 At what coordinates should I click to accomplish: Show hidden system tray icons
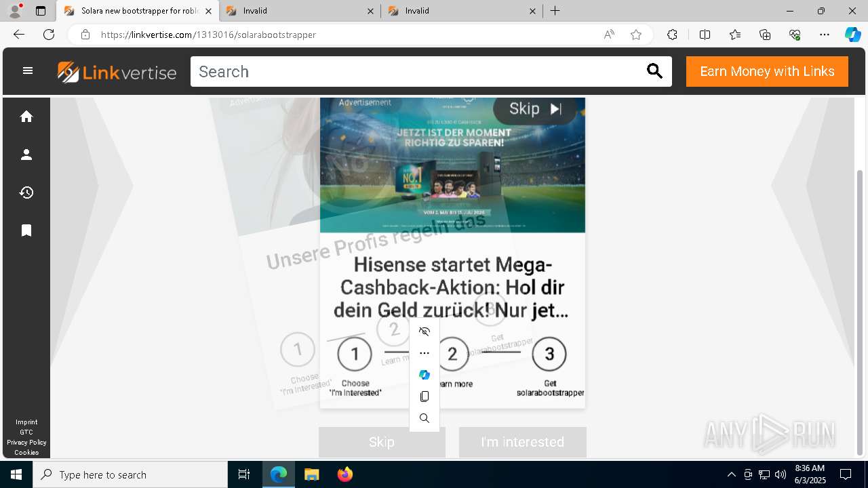click(731, 474)
